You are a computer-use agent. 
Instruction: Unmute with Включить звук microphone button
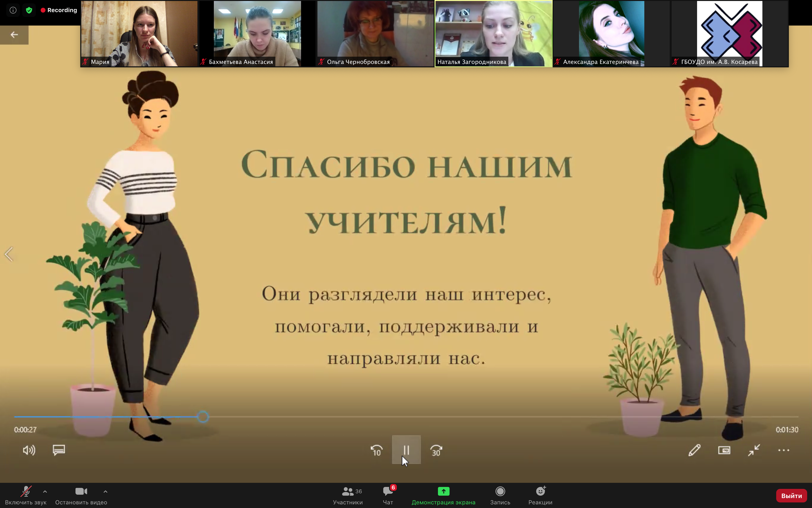26,492
